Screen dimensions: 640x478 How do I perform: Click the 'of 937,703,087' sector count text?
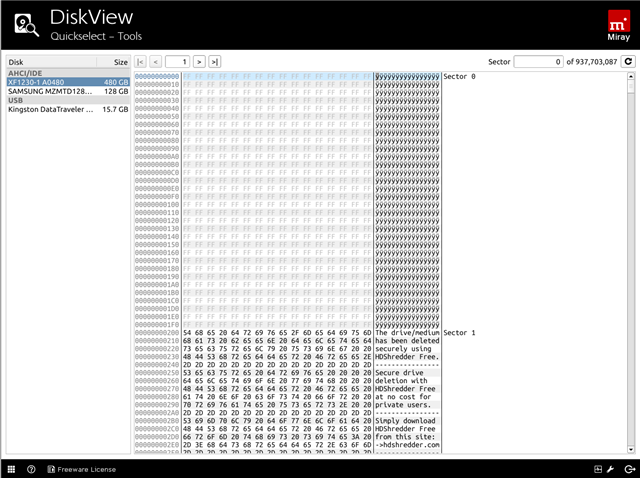coord(592,62)
